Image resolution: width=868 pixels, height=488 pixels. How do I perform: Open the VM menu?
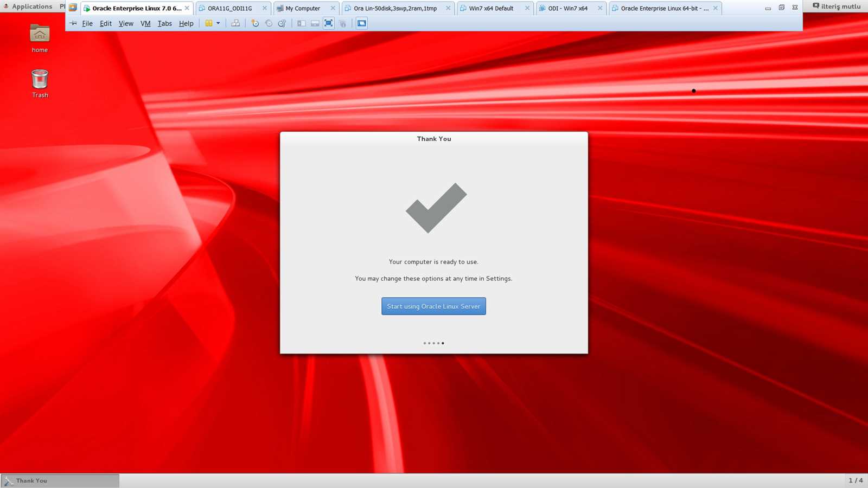[x=145, y=23]
